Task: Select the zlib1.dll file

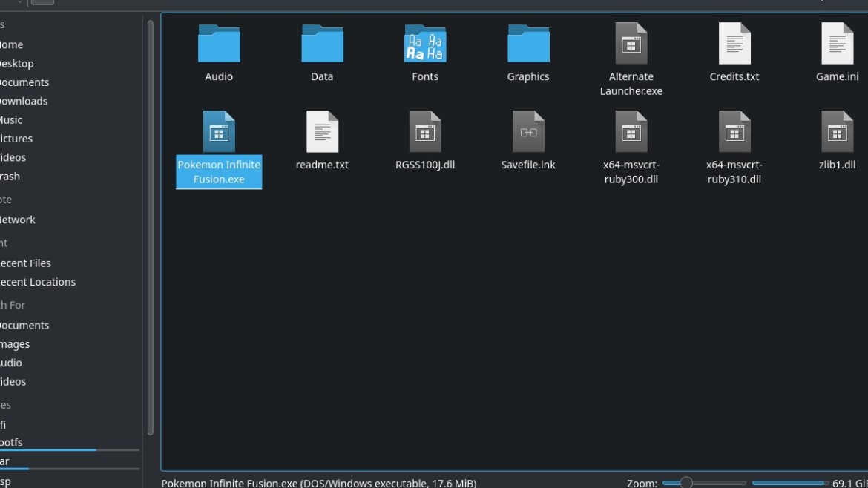Action: click(x=837, y=132)
